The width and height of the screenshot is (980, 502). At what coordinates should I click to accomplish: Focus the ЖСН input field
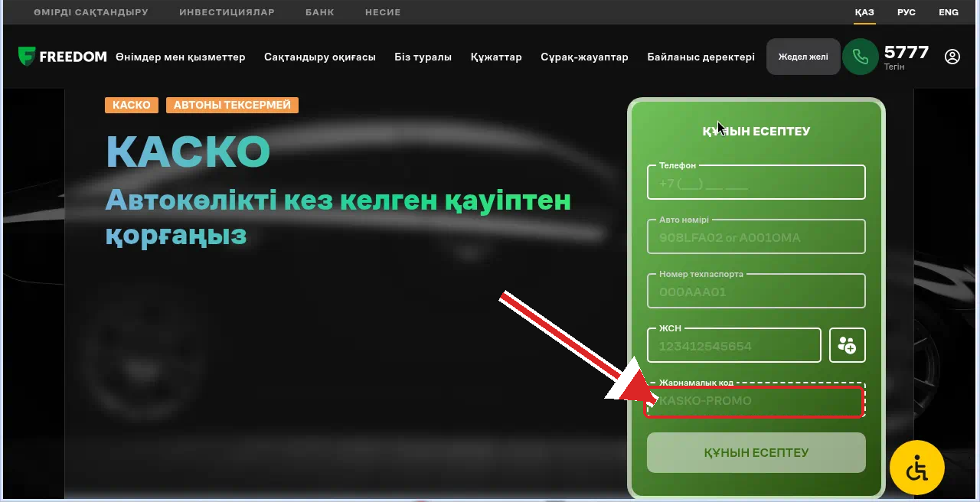(734, 345)
